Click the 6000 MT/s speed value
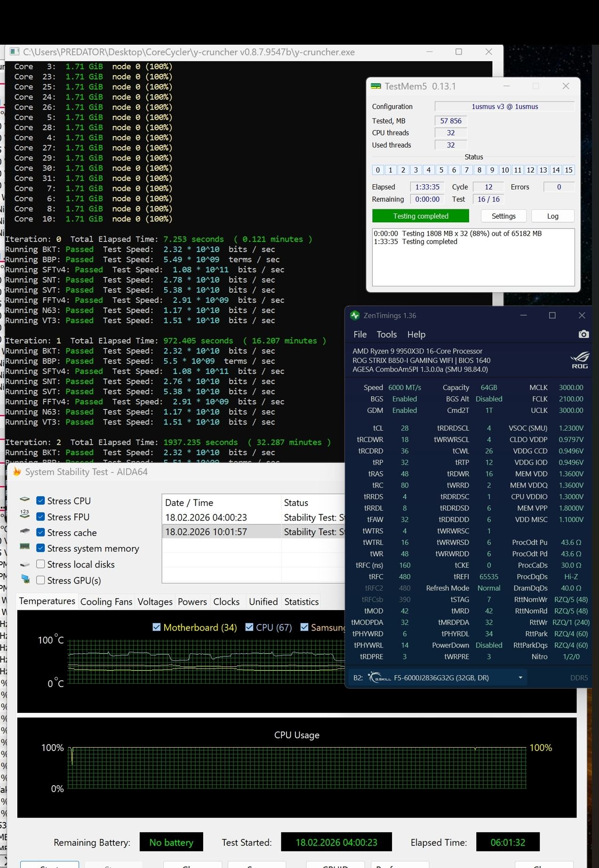 [405, 387]
